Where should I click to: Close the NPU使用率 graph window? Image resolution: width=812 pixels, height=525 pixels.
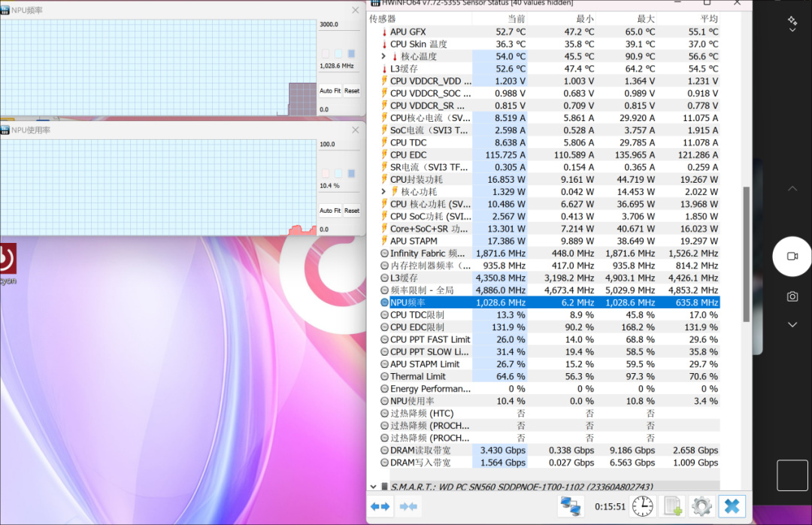[355, 130]
